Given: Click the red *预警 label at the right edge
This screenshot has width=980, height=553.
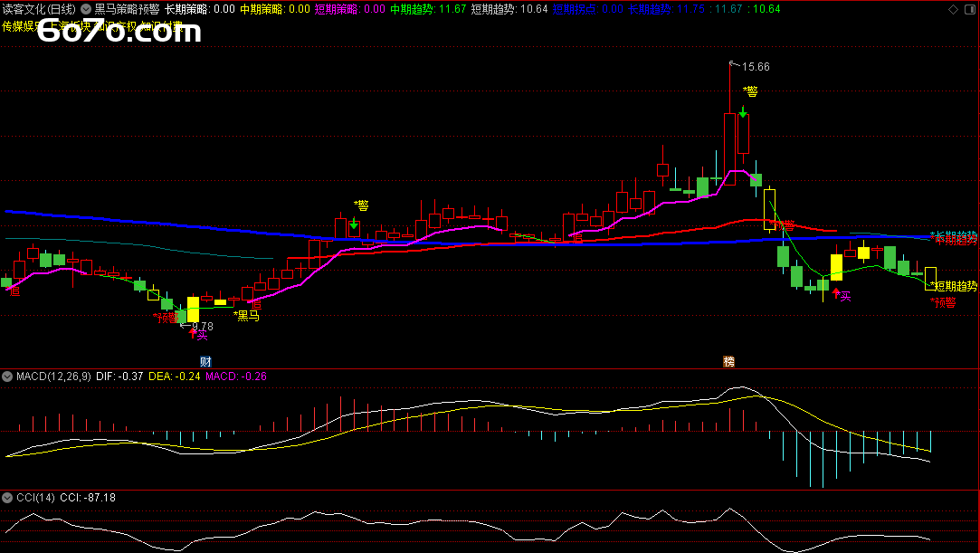Looking at the screenshot, I should tap(943, 302).
